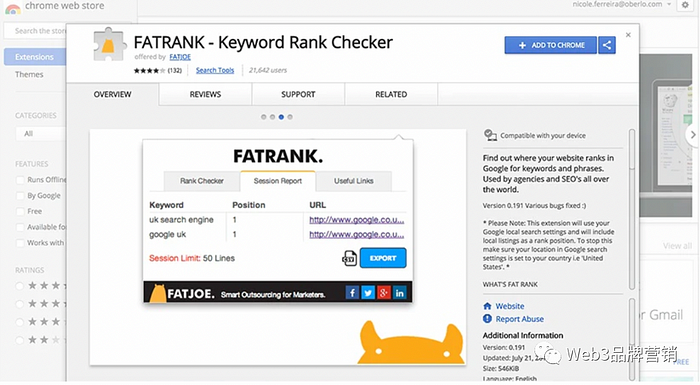Switch to the Related tab
Screen dimensions: 700x385
(391, 94)
